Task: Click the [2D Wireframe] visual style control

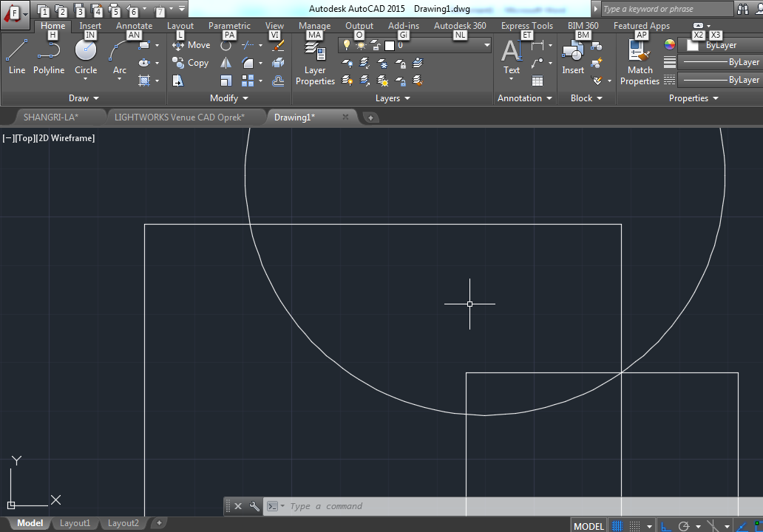Action: pos(66,138)
